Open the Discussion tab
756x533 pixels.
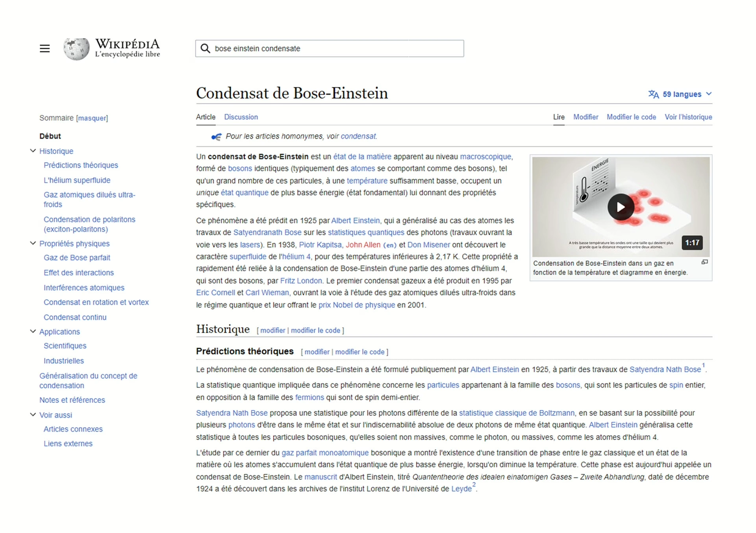tap(241, 117)
